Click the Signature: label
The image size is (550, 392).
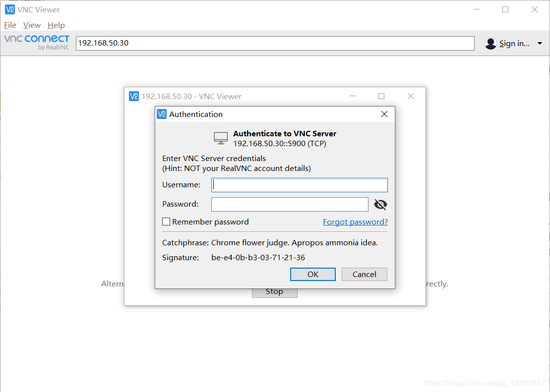pos(181,257)
